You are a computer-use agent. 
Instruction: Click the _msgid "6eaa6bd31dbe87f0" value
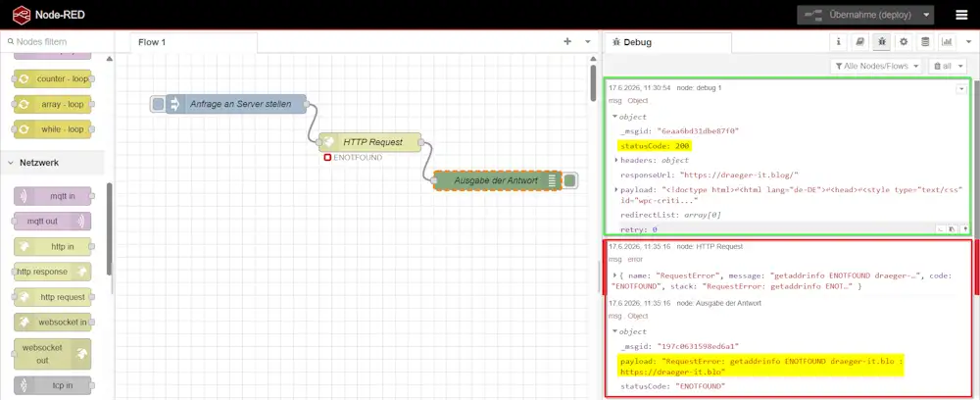pyautogui.click(x=698, y=131)
